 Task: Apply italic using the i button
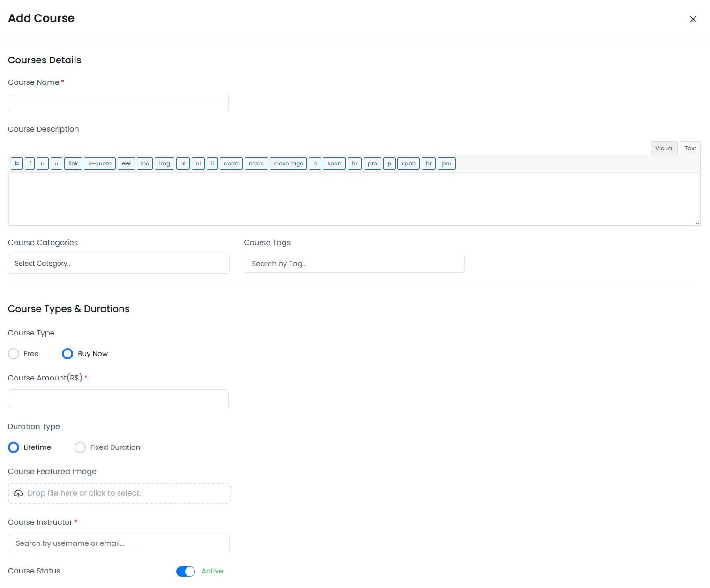click(30, 164)
